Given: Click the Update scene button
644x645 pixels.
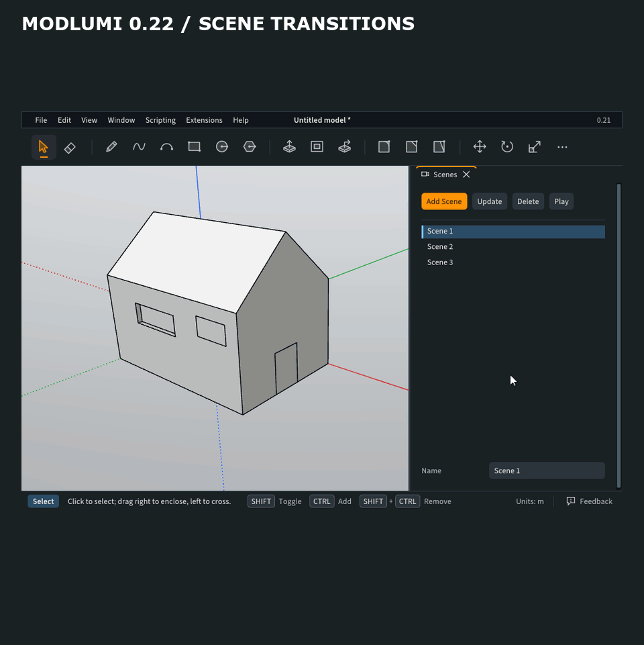Looking at the screenshot, I should [490, 201].
